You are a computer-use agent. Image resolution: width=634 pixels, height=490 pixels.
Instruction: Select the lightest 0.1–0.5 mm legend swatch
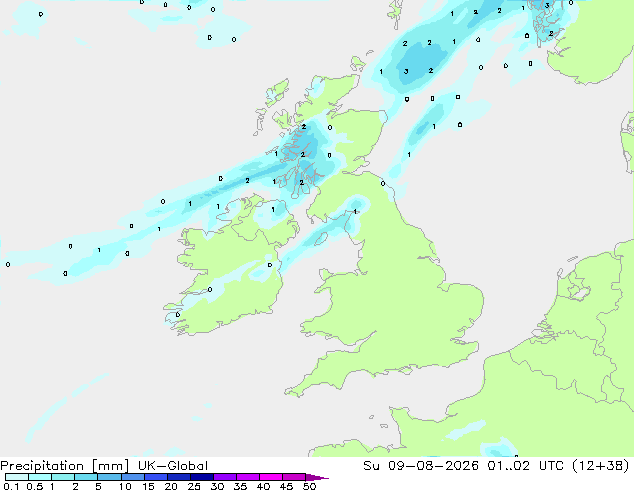click(17, 477)
